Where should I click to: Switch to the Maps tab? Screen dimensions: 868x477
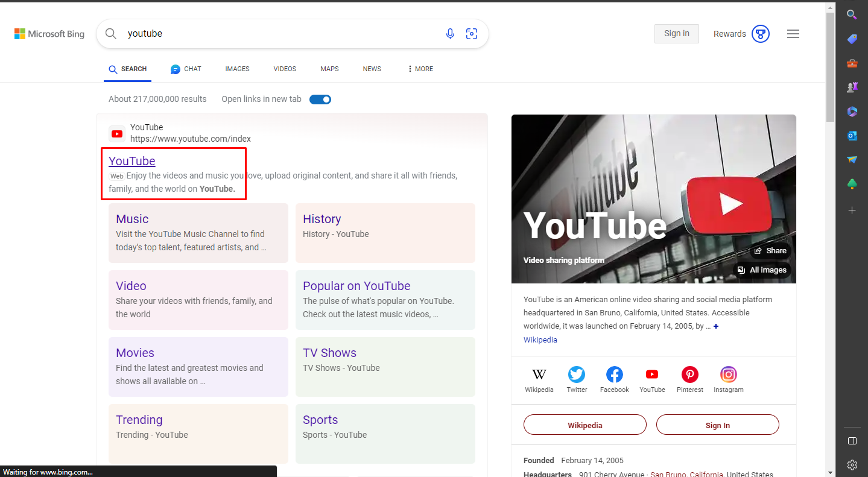click(x=329, y=69)
